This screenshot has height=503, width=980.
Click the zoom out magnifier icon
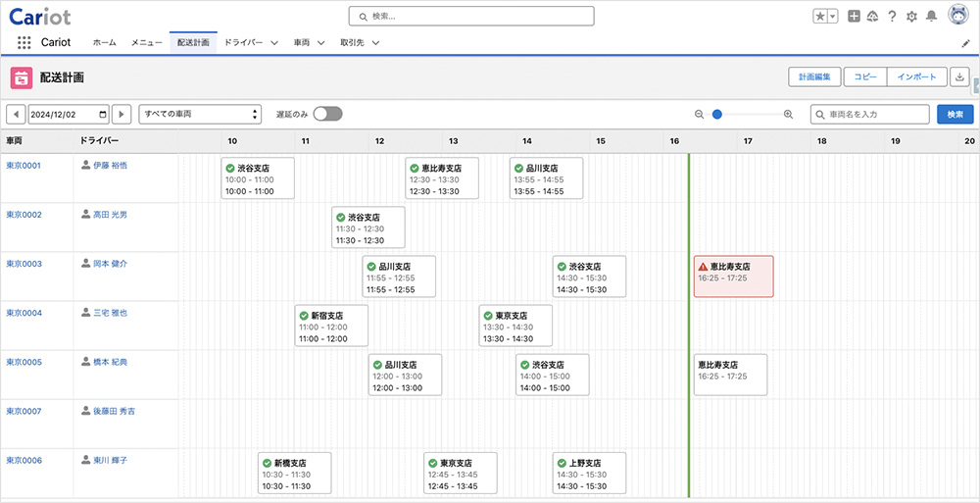[700, 115]
